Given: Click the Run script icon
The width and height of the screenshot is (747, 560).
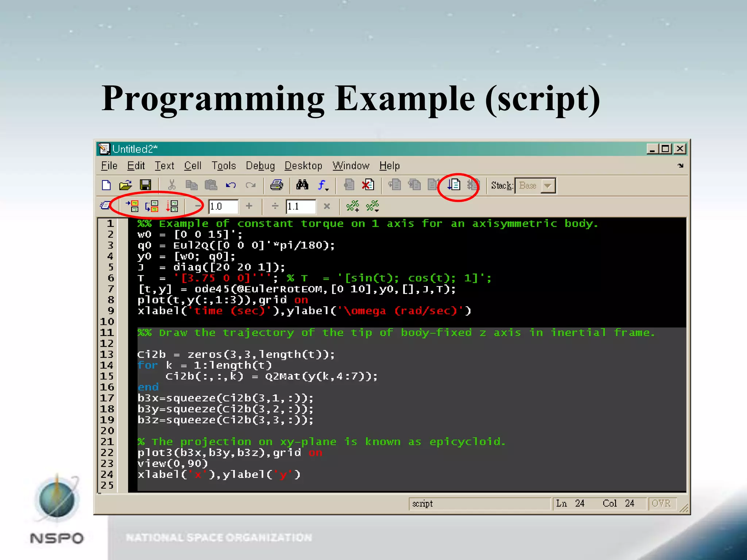Looking at the screenshot, I should [454, 185].
